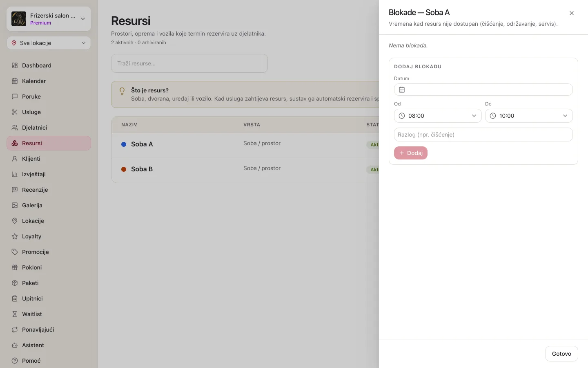Click the Gotovo button

(561, 354)
